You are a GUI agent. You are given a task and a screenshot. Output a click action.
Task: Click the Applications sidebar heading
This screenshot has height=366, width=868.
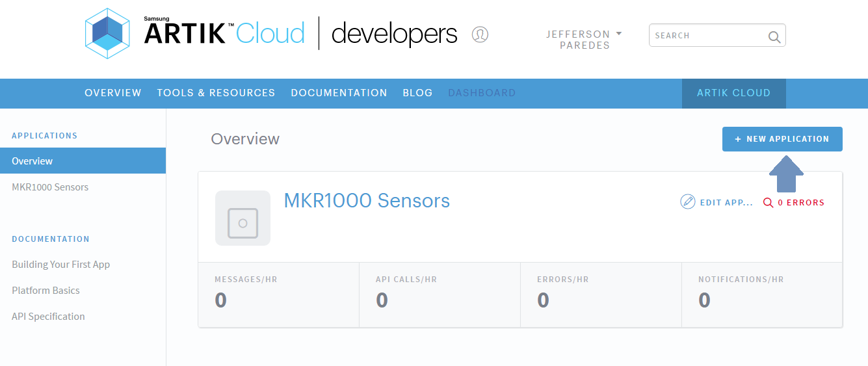point(44,135)
